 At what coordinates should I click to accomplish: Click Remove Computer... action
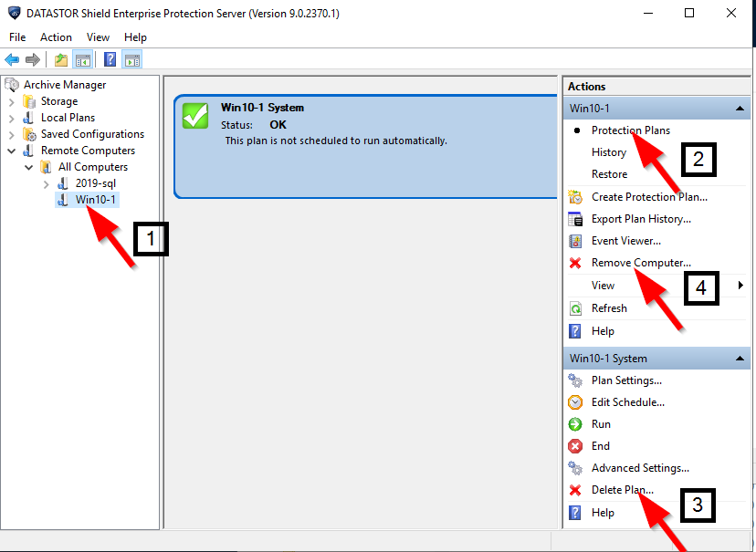click(x=641, y=263)
